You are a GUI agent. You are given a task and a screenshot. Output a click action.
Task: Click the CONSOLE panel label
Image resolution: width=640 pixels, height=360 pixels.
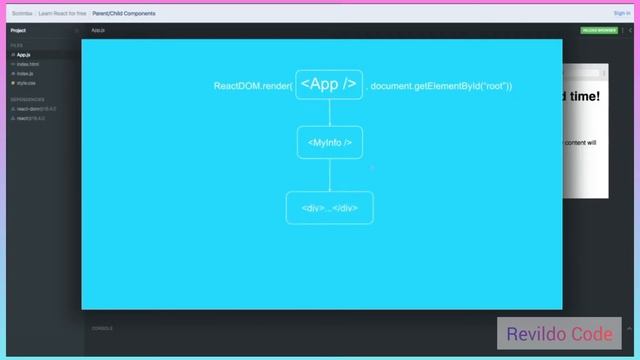(x=102, y=329)
